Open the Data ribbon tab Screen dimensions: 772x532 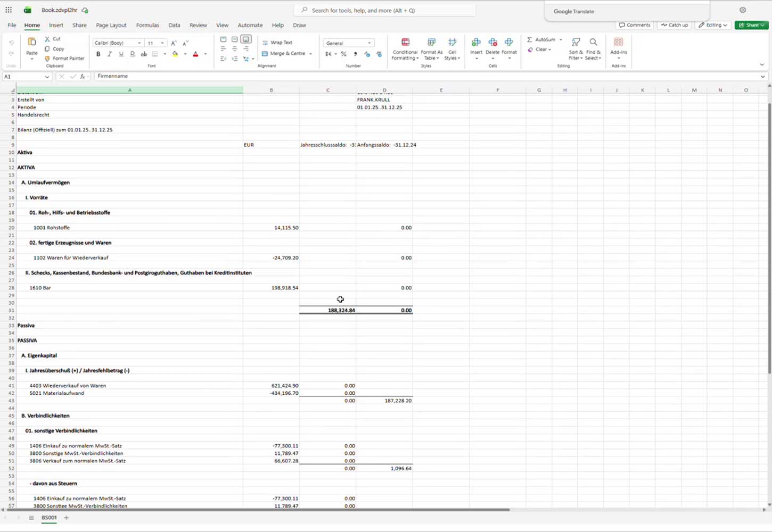click(174, 25)
